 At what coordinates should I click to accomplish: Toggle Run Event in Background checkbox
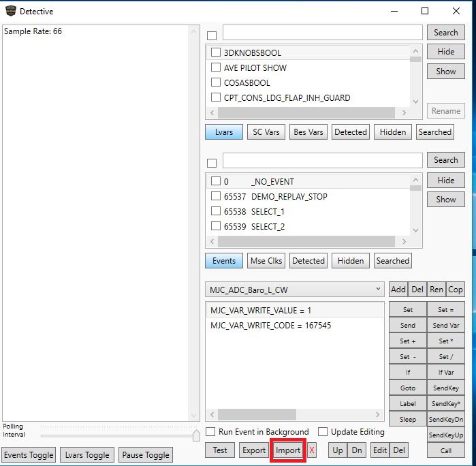[x=211, y=432]
